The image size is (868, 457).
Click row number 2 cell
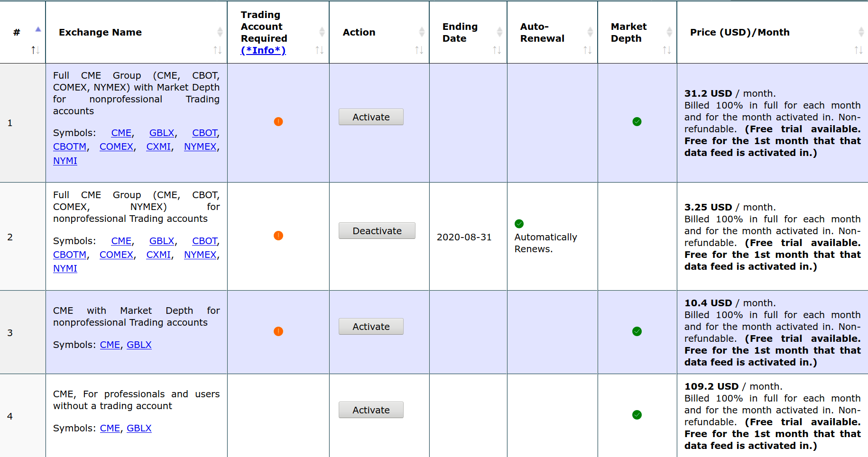23,237
